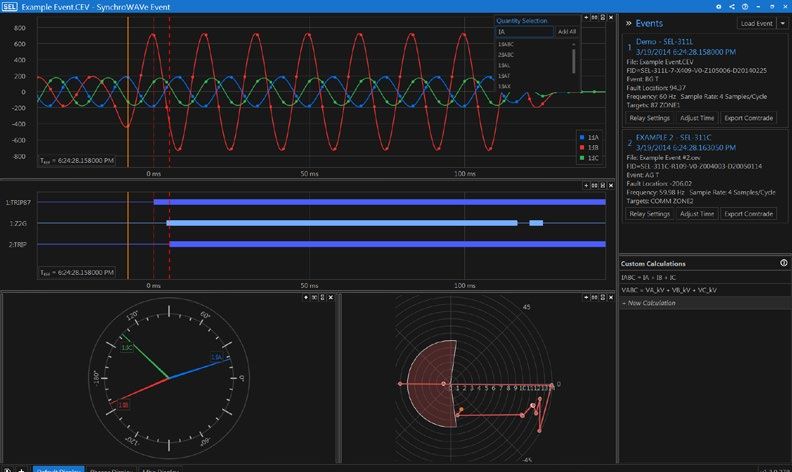Viewport: 792px width, 472px height.
Task: Expand the New Calculation row
Action: (705, 303)
